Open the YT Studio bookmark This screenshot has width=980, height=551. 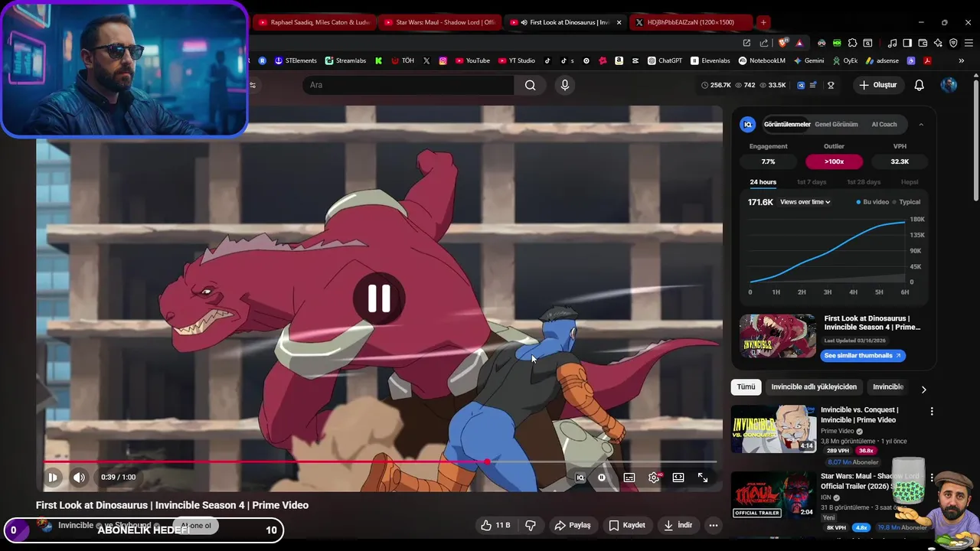517,60
